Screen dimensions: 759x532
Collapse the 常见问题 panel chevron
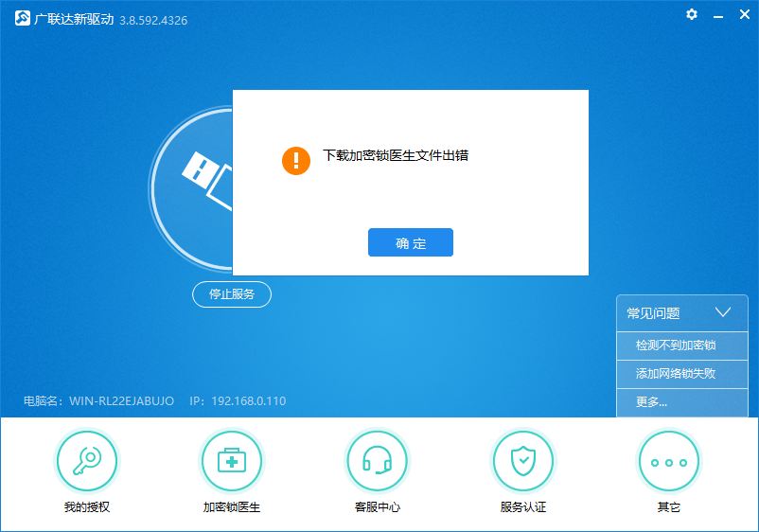click(723, 312)
